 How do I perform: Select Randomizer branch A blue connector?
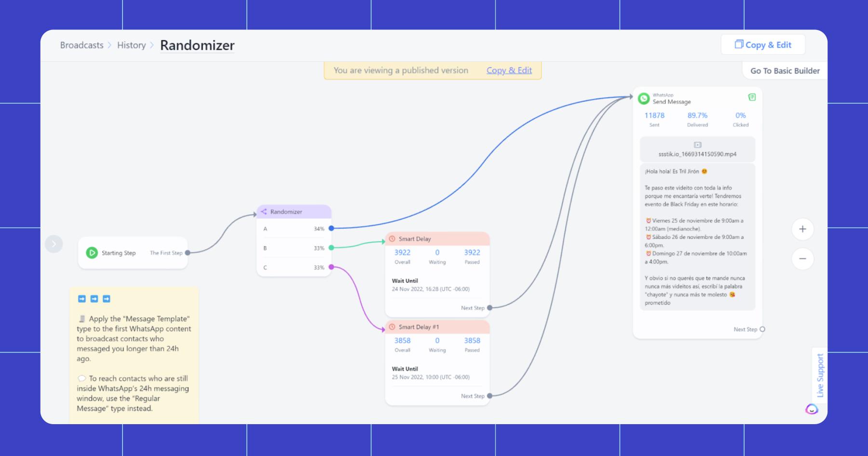[x=331, y=228]
